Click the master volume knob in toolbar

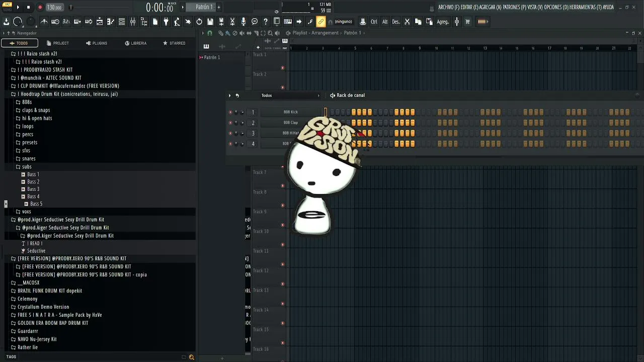tap(17, 22)
